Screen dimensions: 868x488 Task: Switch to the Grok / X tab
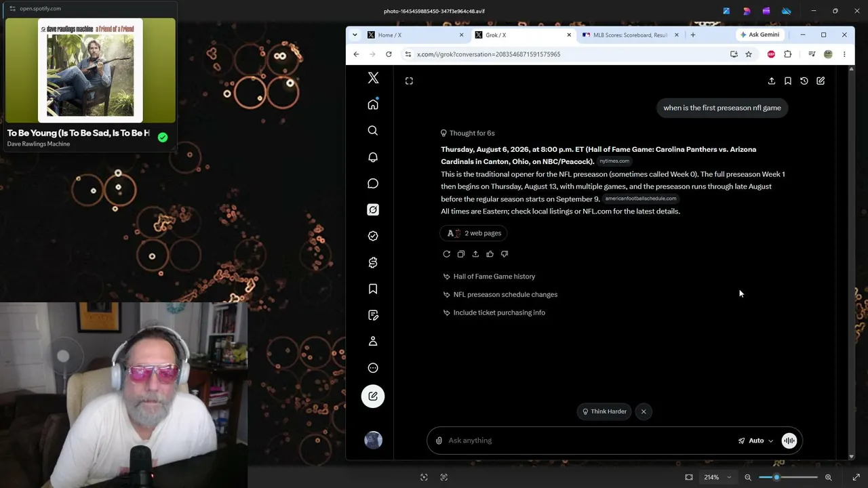pos(524,35)
